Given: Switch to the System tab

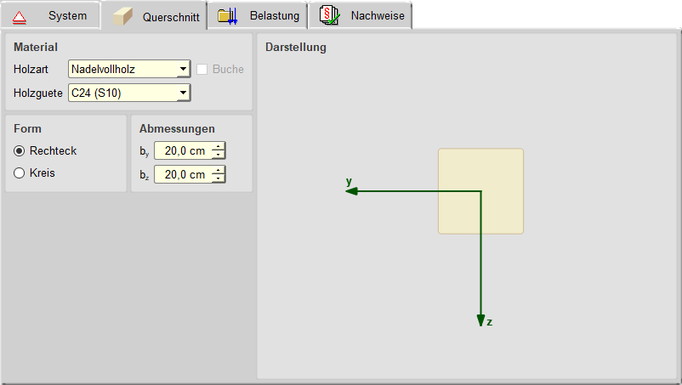Looking at the screenshot, I should point(50,16).
